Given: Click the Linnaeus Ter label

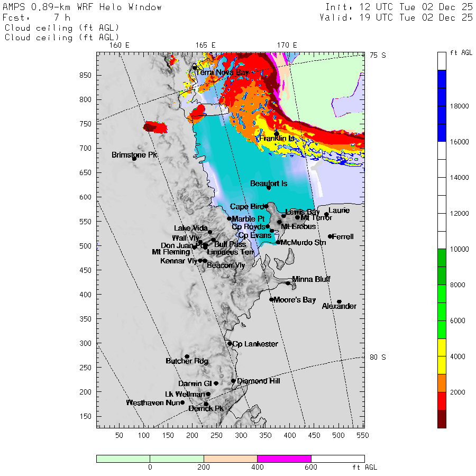Looking at the screenshot, I should 231,252.
